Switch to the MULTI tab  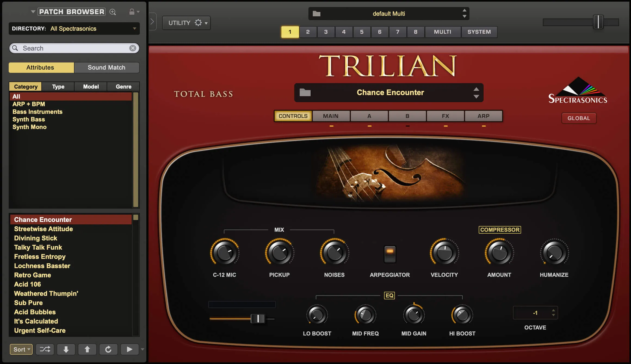click(x=443, y=32)
